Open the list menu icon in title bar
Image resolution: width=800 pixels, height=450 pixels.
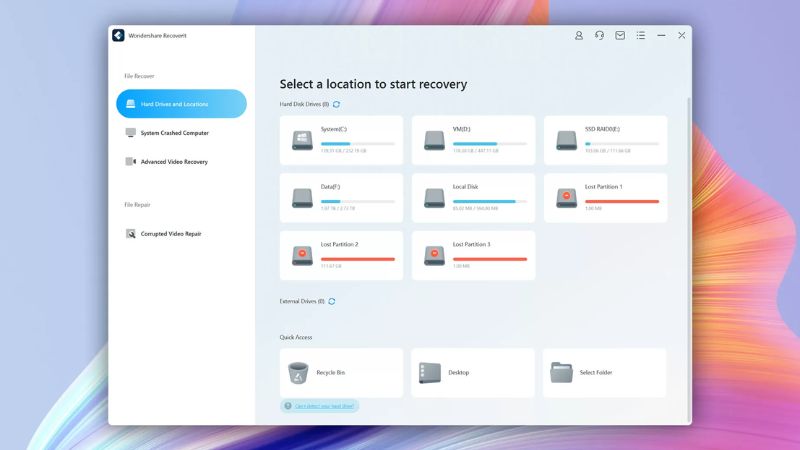[x=641, y=35]
